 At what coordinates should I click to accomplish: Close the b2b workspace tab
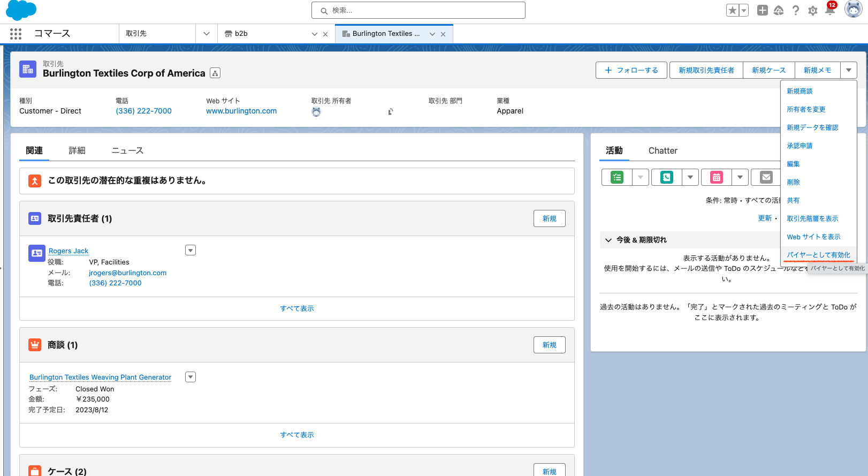pyautogui.click(x=325, y=34)
